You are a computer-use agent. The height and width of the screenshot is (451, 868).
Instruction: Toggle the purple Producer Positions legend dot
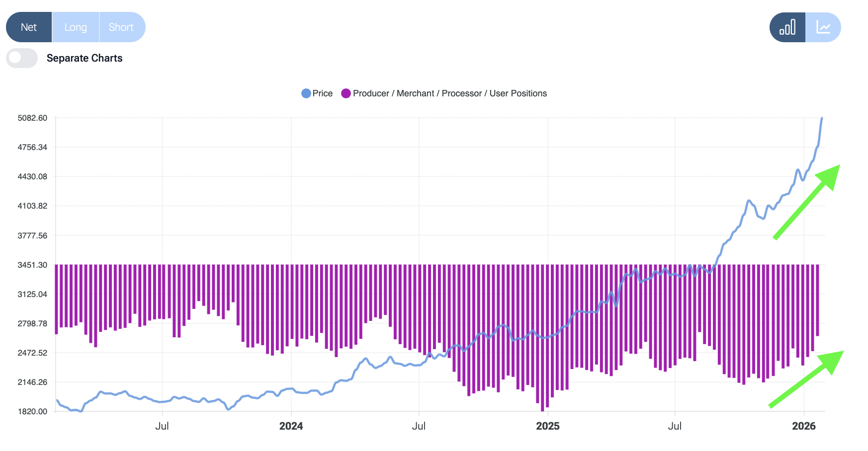point(346,93)
